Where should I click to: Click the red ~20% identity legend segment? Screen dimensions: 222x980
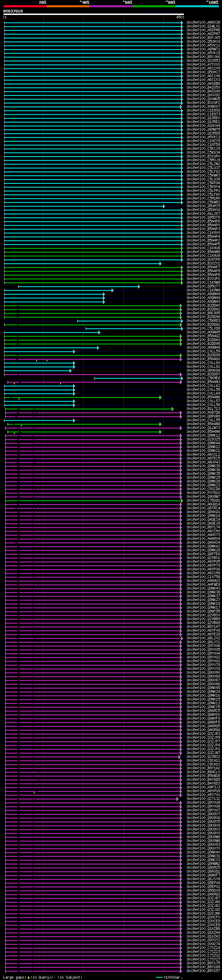click(25, 6)
